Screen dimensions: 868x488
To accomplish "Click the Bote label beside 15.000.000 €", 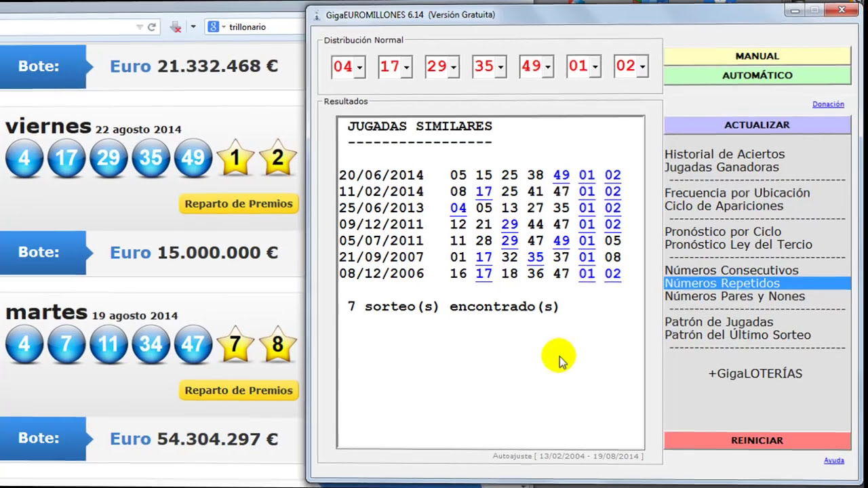I will tap(39, 252).
